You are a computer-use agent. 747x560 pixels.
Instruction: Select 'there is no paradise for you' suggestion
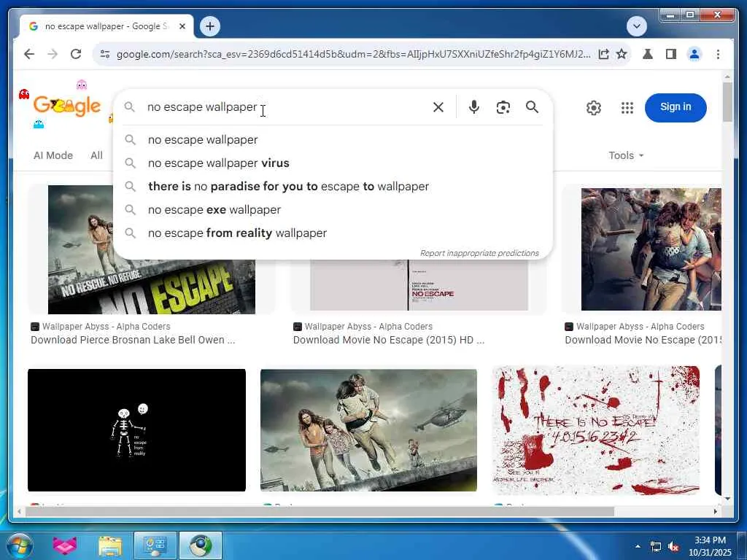tap(333, 186)
